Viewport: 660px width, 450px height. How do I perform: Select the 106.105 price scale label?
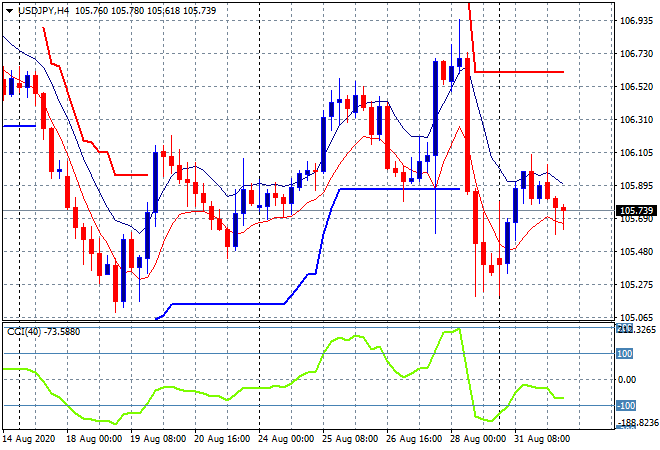[636, 153]
